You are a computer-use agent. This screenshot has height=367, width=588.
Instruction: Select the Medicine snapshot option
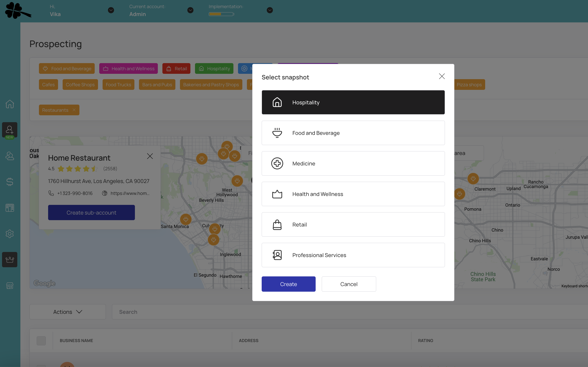pos(353,163)
